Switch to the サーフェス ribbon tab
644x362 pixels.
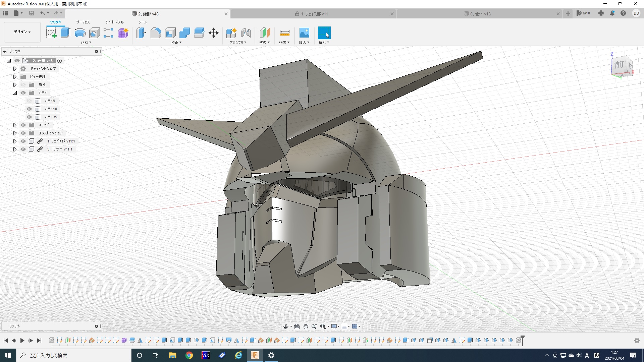[83, 22]
